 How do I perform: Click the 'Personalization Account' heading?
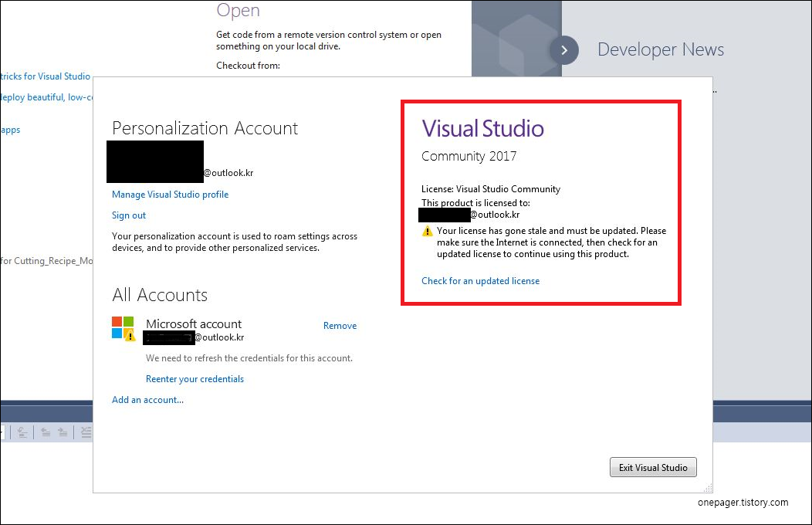[x=205, y=128]
